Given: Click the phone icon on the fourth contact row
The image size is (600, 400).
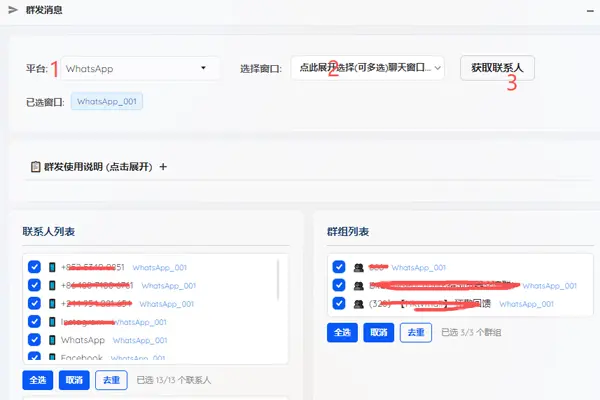Looking at the screenshot, I should (52, 322).
